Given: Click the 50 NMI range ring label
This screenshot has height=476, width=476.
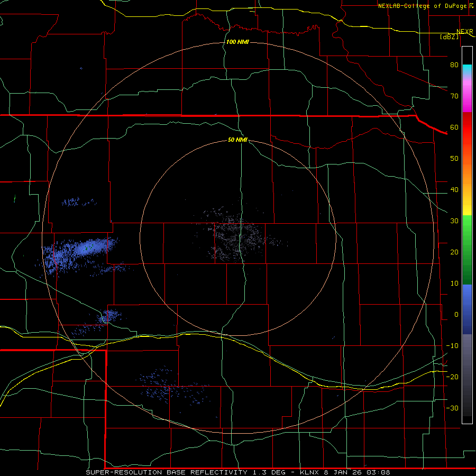Looking at the screenshot, I should (237, 140).
